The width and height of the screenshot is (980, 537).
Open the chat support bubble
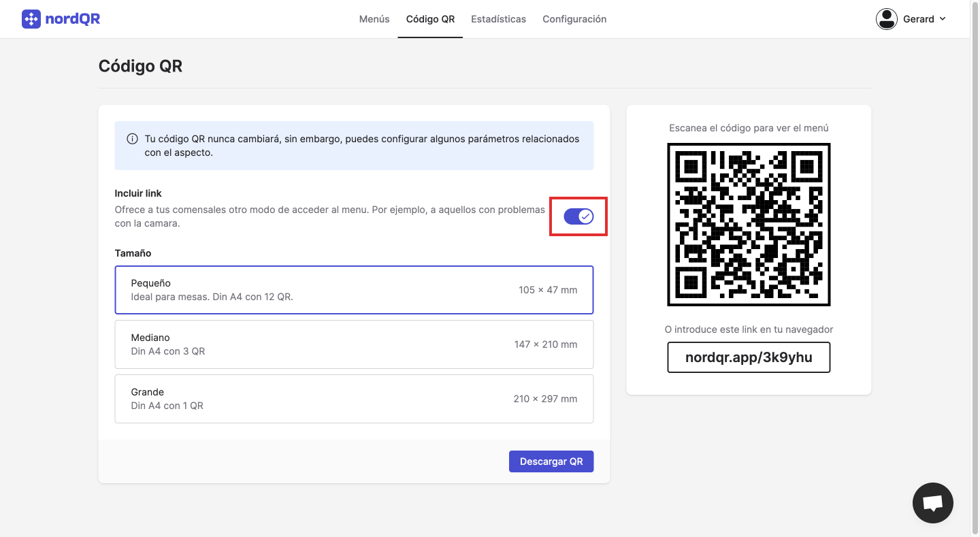tap(932, 503)
